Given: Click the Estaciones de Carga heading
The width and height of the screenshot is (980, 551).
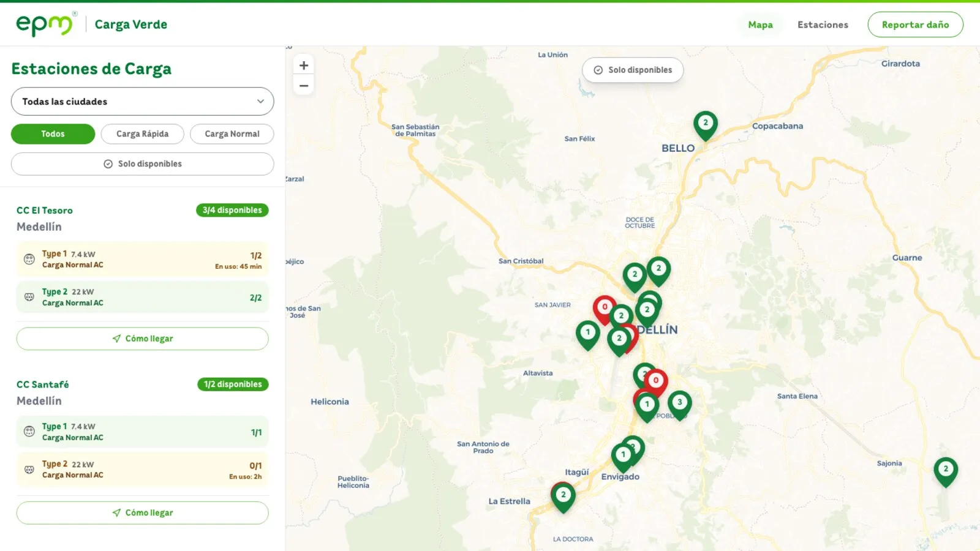Looking at the screenshot, I should 91,69.
